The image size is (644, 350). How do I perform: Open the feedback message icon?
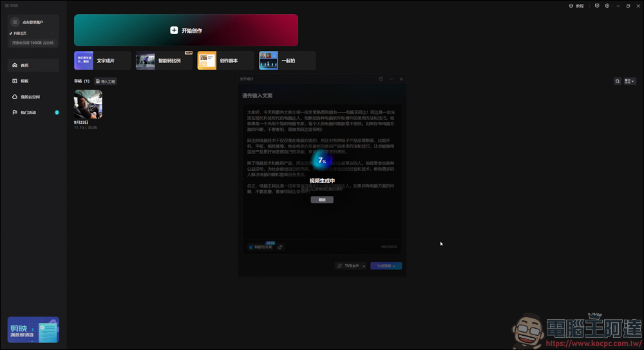coord(597,6)
